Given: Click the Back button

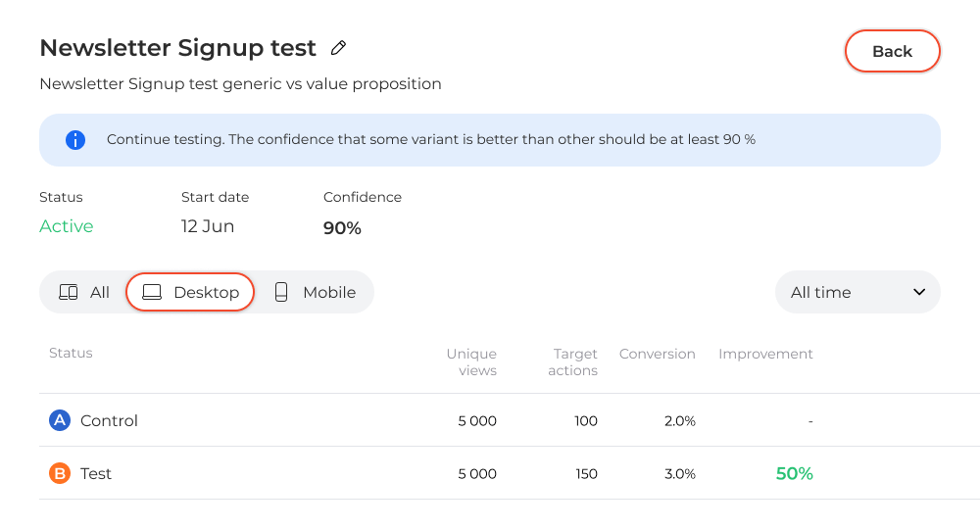Looking at the screenshot, I should pyautogui.click(x=892, y=51).
